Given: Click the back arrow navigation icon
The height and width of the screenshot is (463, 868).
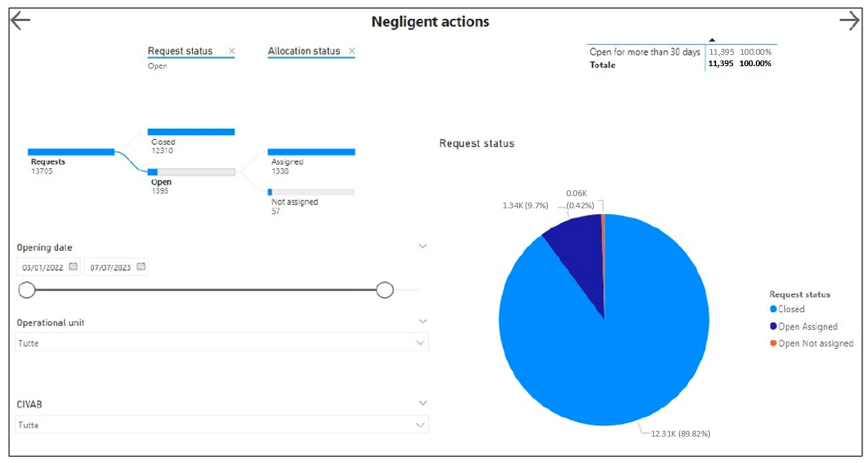Looking at the screenshot, I should pyautogui.click(x=20, y=20).
